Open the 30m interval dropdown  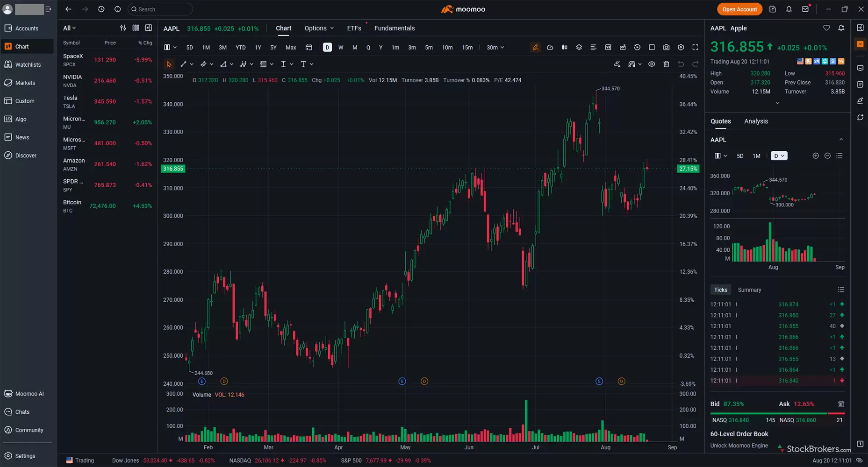coord(495,47)
